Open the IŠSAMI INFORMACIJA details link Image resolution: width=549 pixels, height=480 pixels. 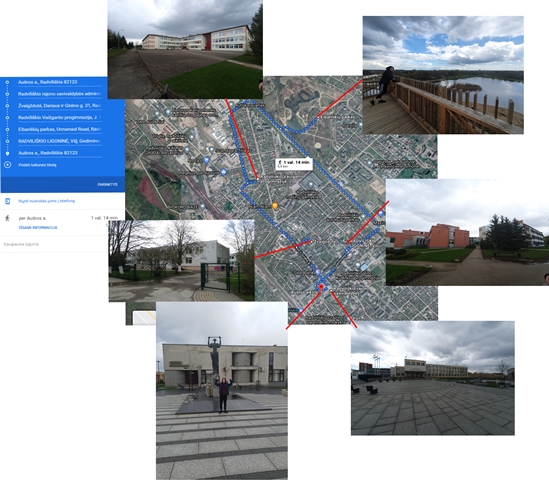(x=38, y=228)
